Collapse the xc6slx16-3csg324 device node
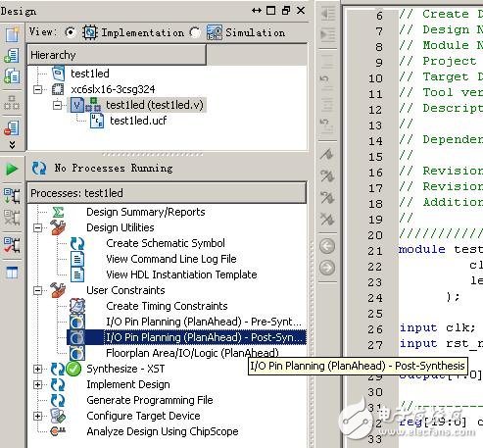483x448 pixels. (x=38, y=89)
